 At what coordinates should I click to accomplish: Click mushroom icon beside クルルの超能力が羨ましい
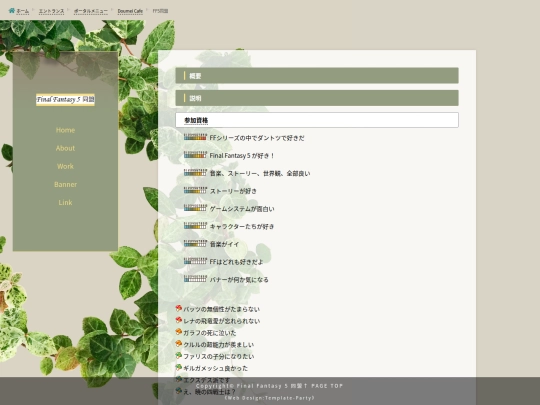click(x=178, y=343)
